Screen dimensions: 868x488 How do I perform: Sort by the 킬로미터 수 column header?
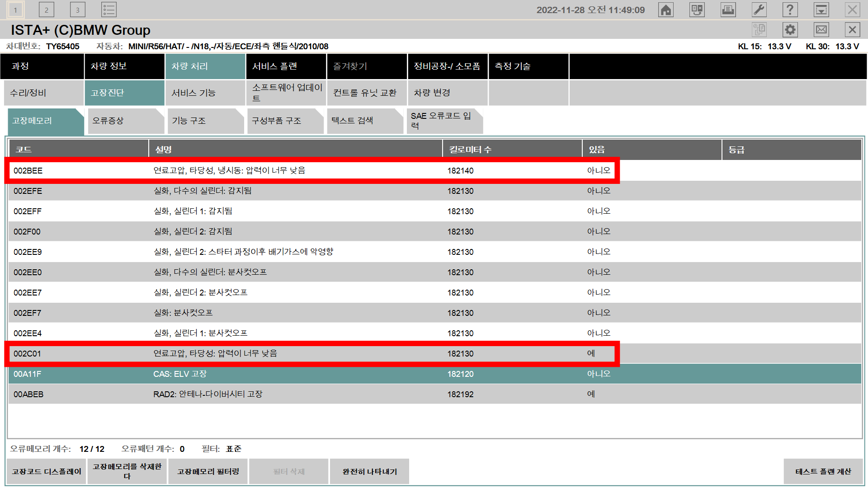coord(512,150)
